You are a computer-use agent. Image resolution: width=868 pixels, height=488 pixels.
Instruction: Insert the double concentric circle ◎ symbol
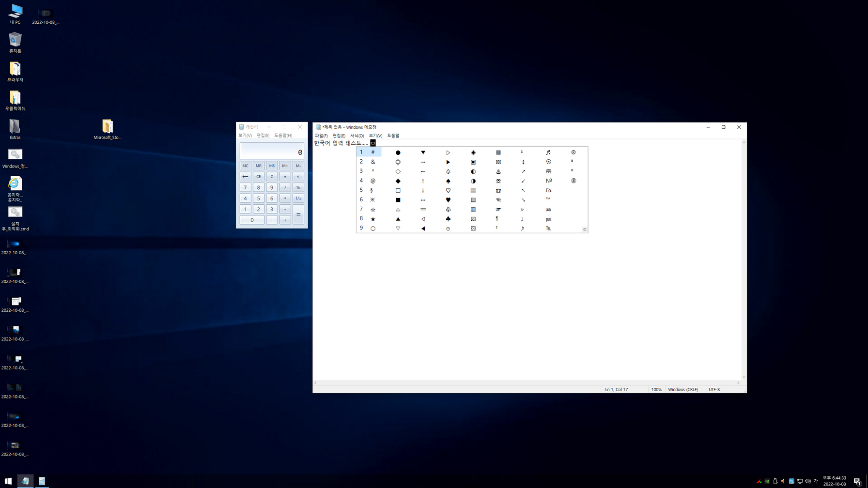pyautogui.click(x=398, y=162)
